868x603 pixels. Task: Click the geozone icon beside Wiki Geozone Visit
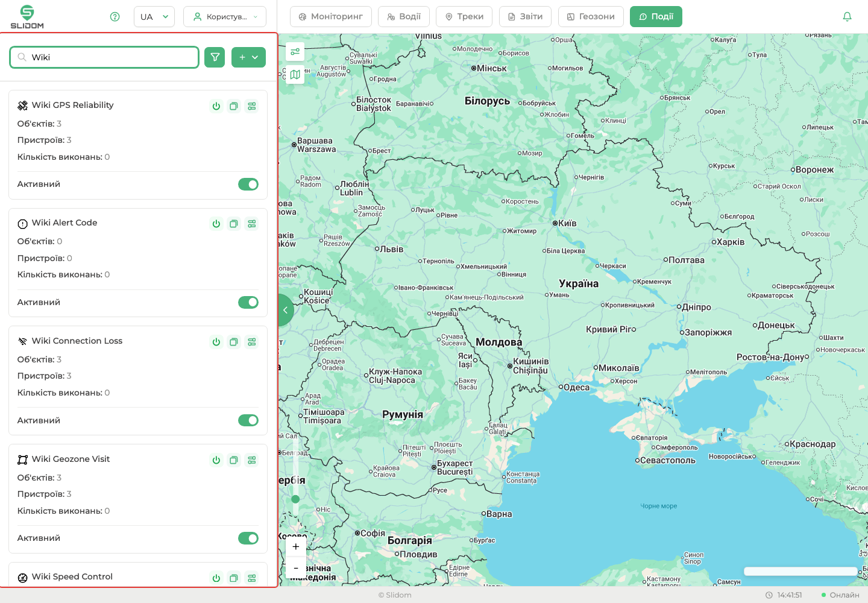tap(22, 459)
